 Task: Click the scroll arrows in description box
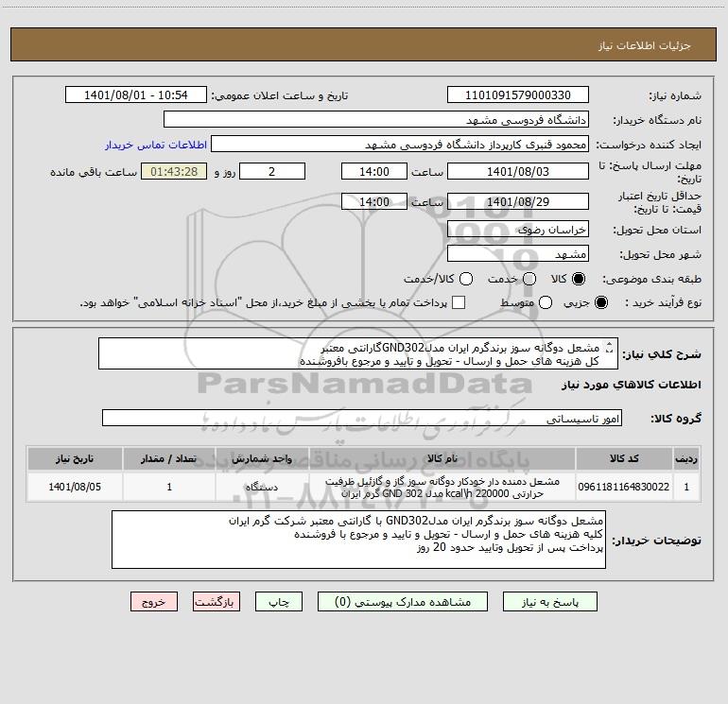(610, 347)
